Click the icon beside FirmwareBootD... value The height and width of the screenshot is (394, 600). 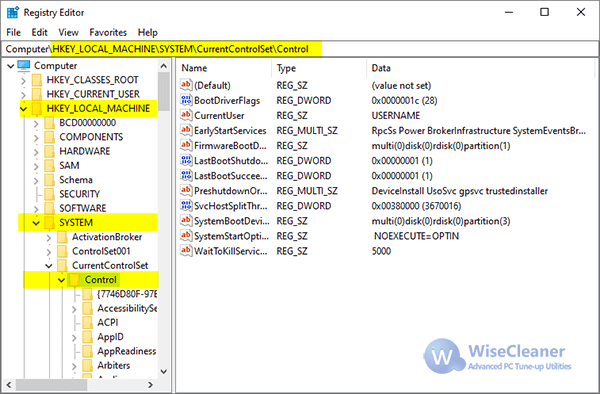point(186,145)
